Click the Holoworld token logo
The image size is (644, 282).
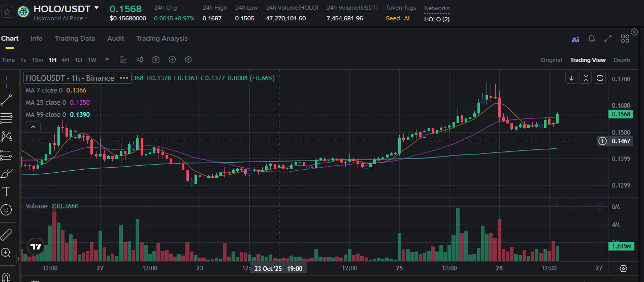(23, 12)
